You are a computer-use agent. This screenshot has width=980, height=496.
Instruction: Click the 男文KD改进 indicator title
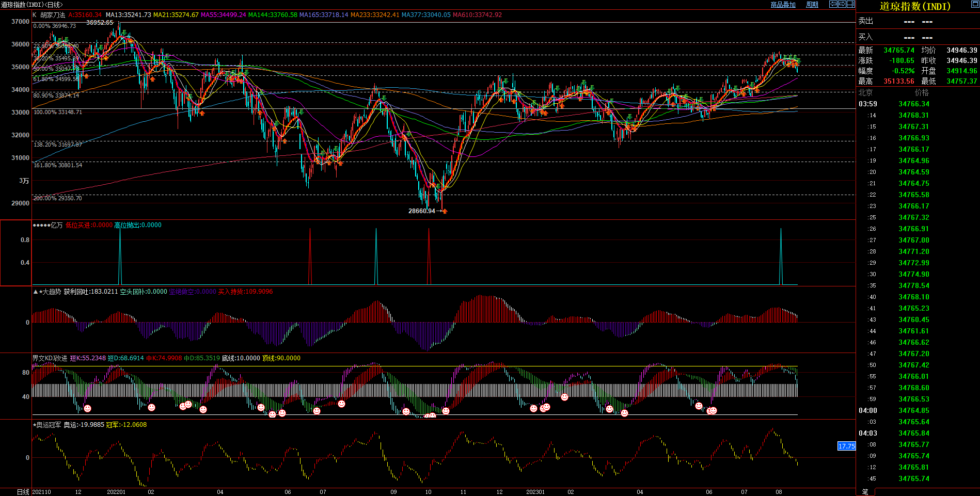pyautogui.click(x=50, y=358)
